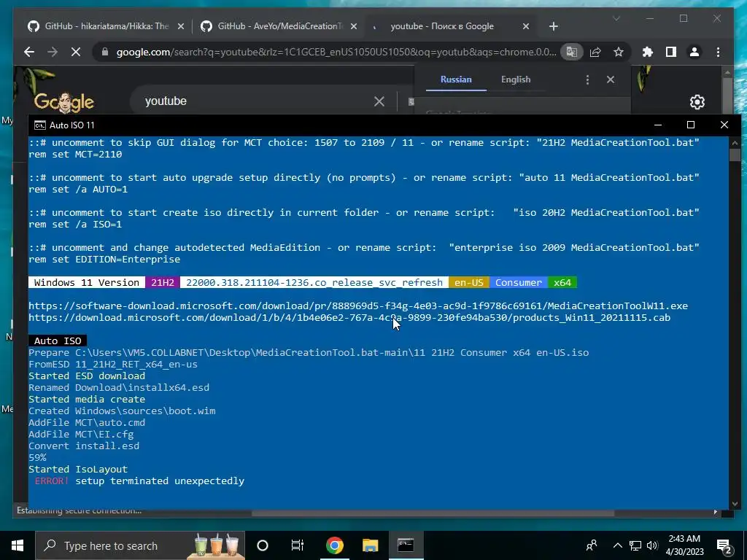Open Cortana circle on taskbar
Image resolution: width=747 pixels, height=560 pixels.
pos(263,545)
